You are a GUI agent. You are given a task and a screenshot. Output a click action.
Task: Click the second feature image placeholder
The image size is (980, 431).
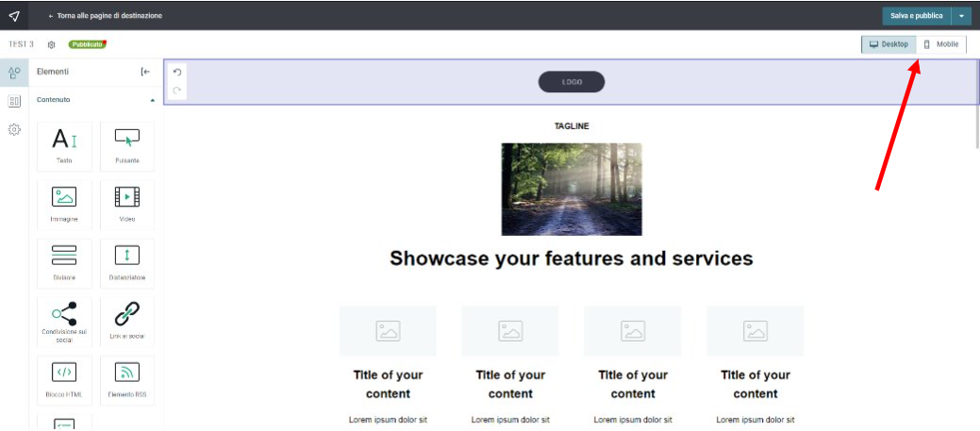click(x=510, y=330)
